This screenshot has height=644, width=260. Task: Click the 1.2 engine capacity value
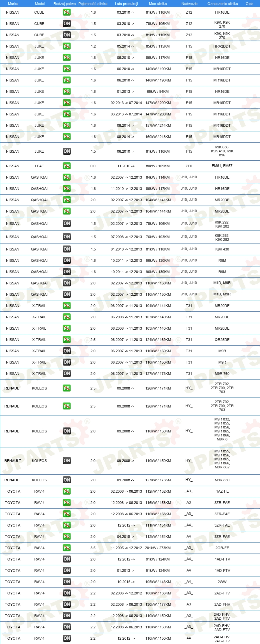[93, 46]
